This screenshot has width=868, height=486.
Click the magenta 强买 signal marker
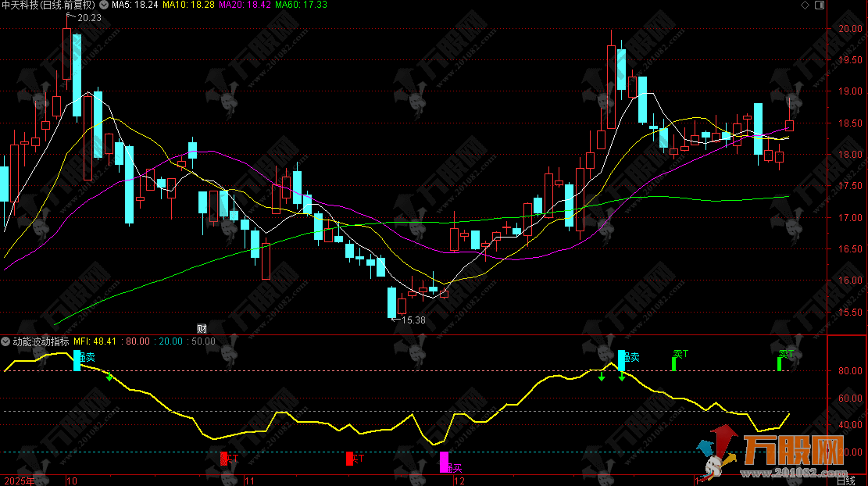450,463
